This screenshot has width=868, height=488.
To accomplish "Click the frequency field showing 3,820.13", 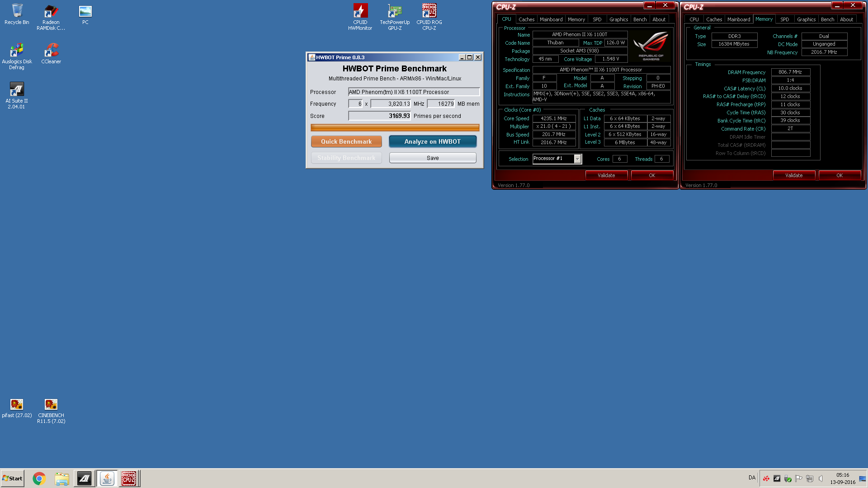I will [391, 103].
